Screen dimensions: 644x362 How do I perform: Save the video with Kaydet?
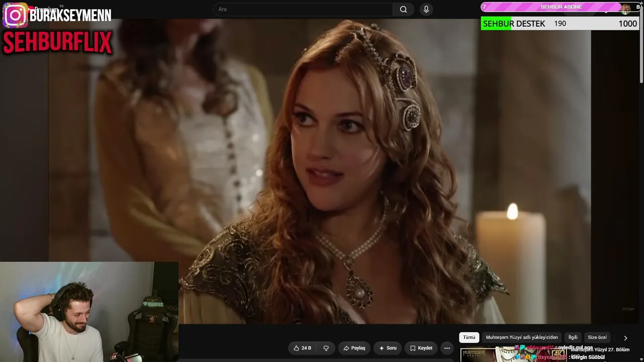(421, 348)
